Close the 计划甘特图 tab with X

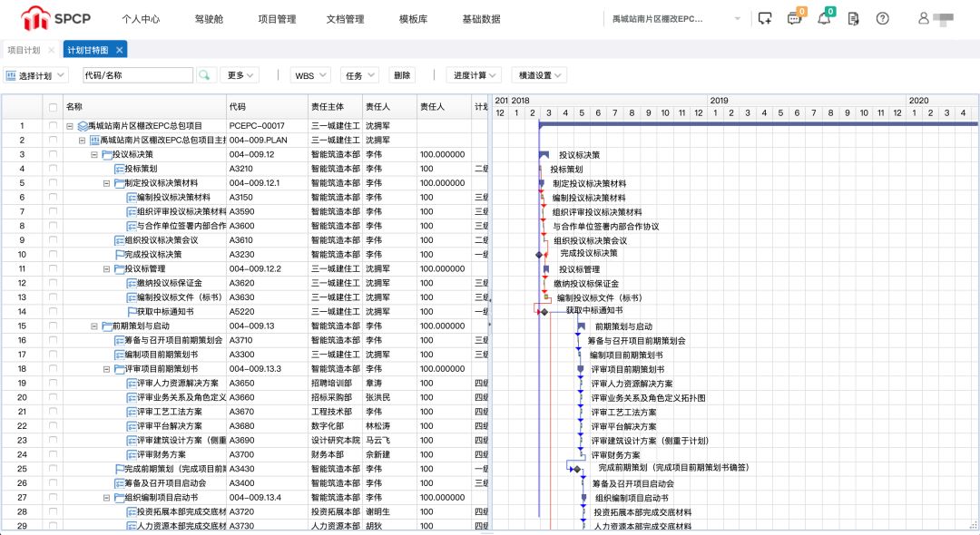[x=120, y=50]
